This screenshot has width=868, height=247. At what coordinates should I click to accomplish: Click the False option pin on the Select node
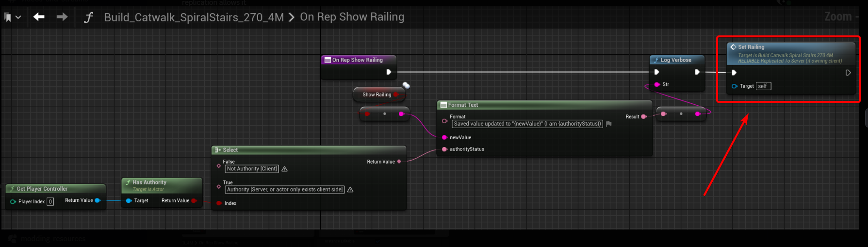pyautogui.click(x=219, y=166)
